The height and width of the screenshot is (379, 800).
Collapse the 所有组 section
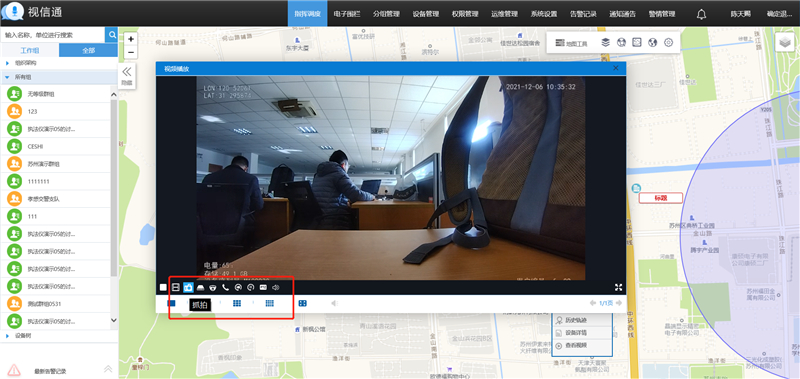8,78
